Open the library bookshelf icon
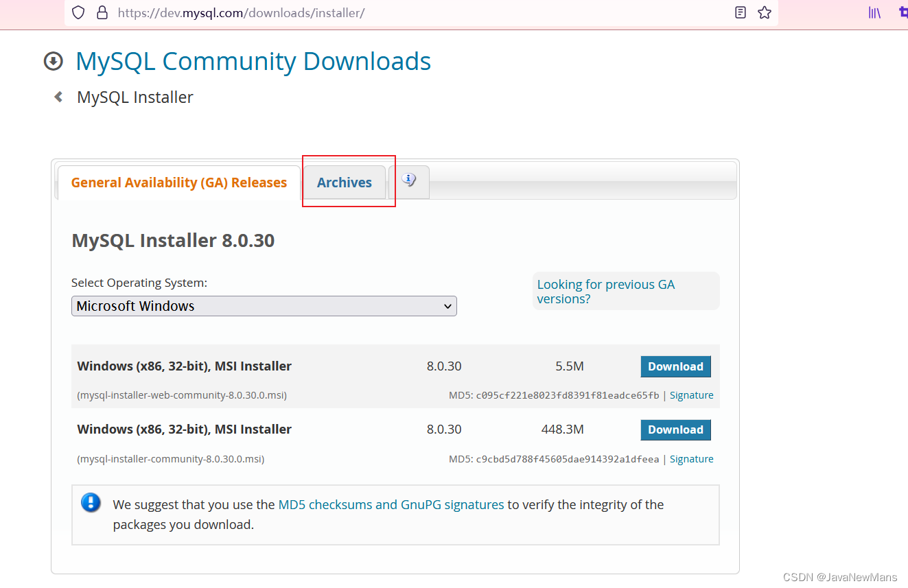 coord(874,12)
